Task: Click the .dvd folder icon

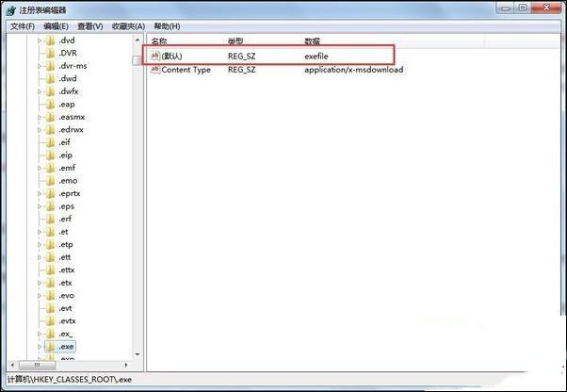Action: click(51, 41)
